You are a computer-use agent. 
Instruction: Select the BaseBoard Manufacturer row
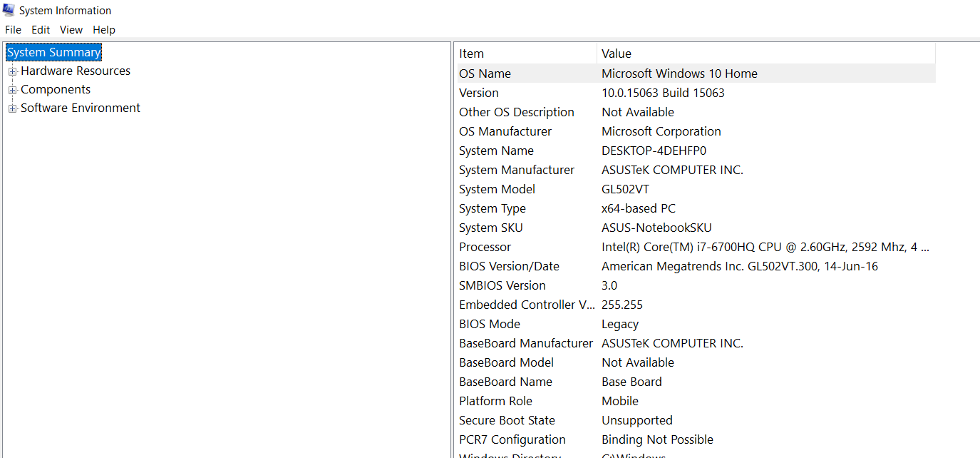(525, 343)
